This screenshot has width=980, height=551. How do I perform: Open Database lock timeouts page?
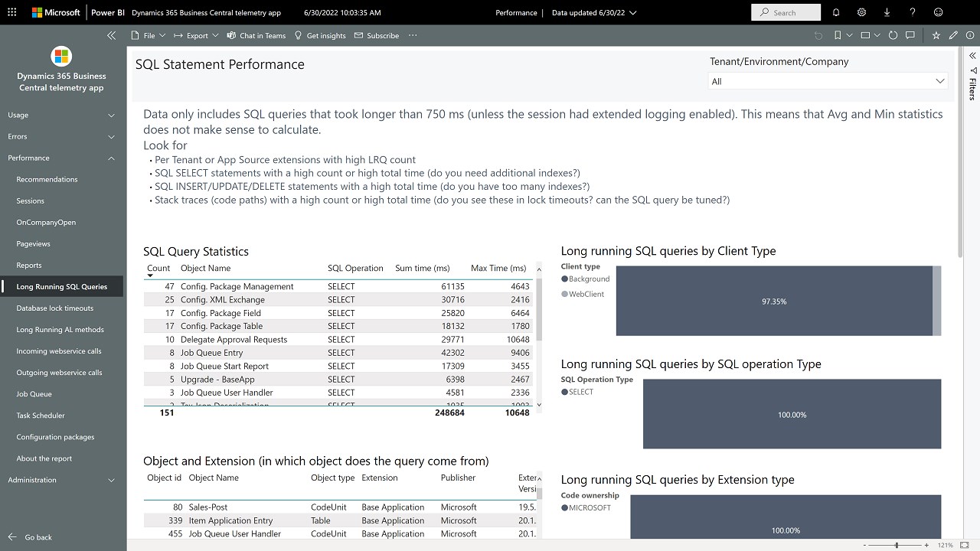tap(55, 308)
